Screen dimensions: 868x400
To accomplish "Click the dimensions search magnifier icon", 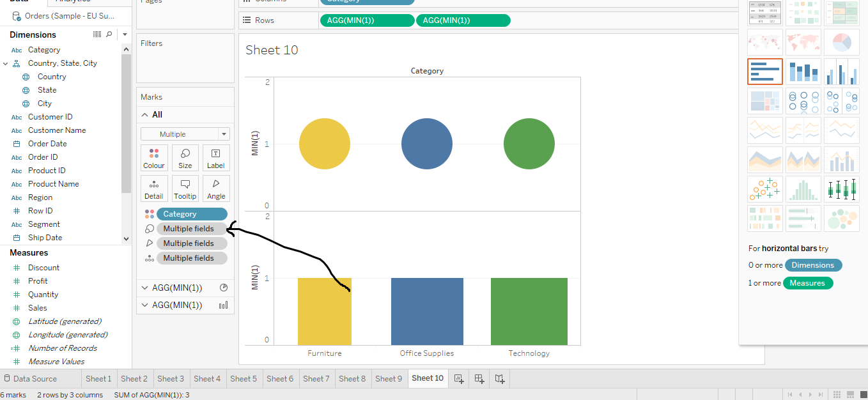I will coord(109,35).
